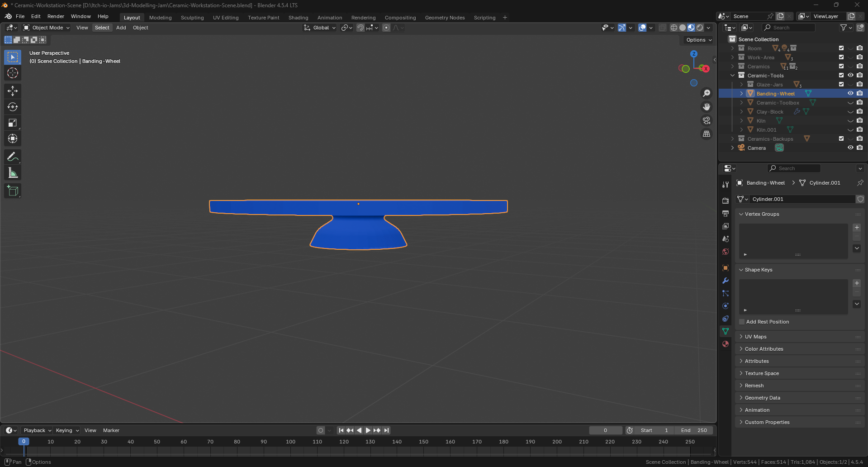Click the Keying button in timeline
Viewport: 868px width, 467px height.
point(67,430)
